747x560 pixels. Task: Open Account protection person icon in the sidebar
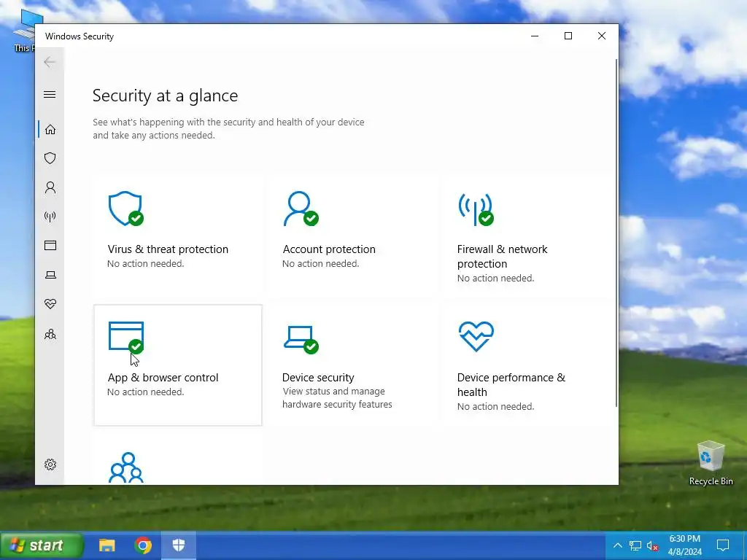[50, 187]
